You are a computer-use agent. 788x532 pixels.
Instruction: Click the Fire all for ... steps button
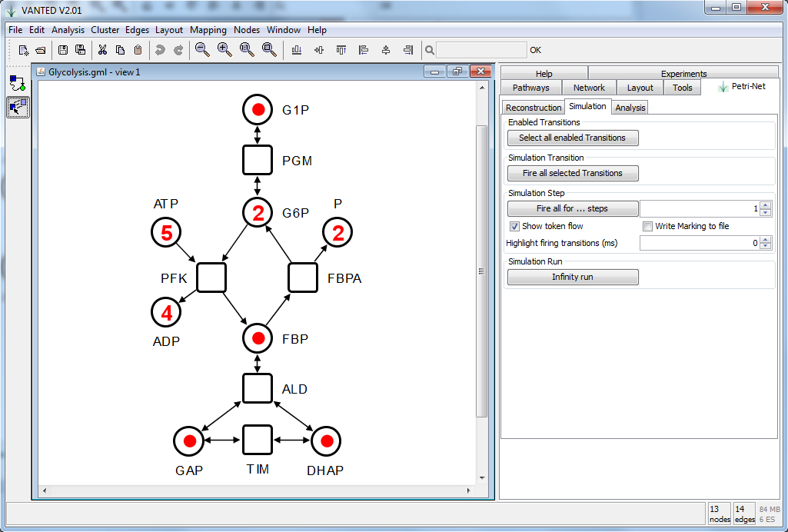point(573,208)
